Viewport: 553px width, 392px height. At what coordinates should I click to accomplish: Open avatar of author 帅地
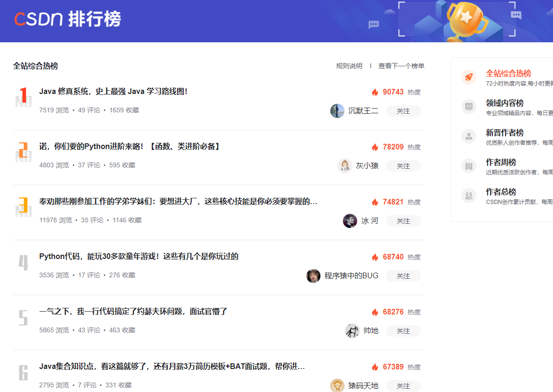coord(352,331)
